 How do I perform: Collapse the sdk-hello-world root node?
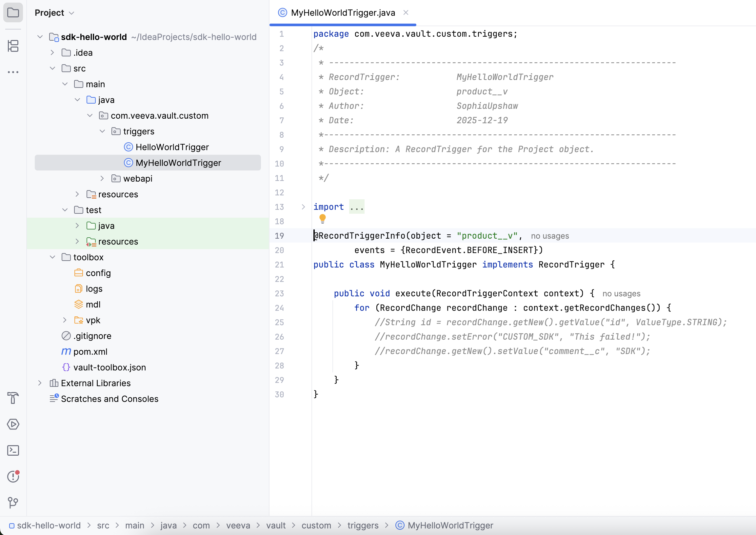coord(40,37)
